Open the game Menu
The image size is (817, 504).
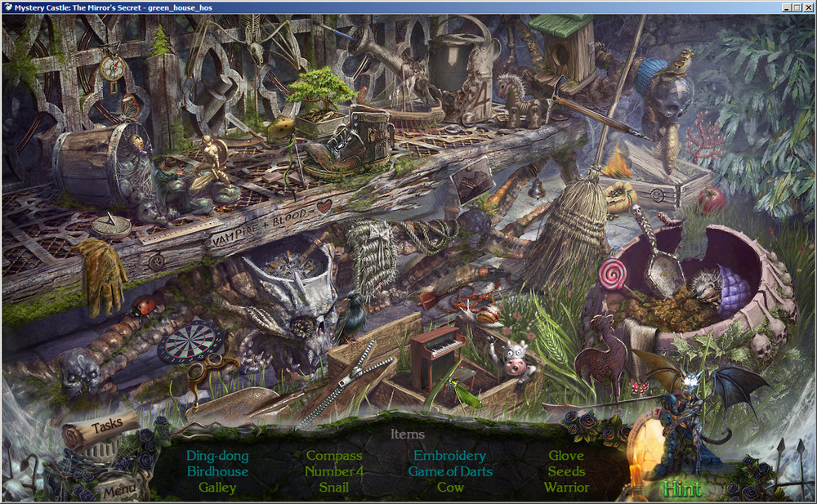pyautogui.click(x=119, y=491)
